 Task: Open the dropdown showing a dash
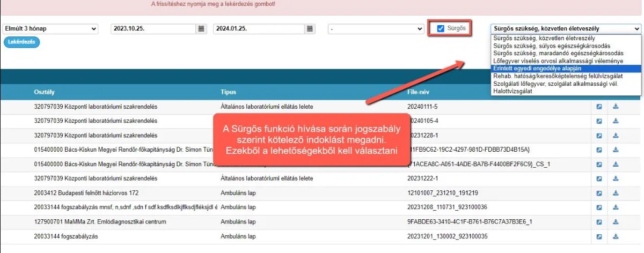(376, 28)
